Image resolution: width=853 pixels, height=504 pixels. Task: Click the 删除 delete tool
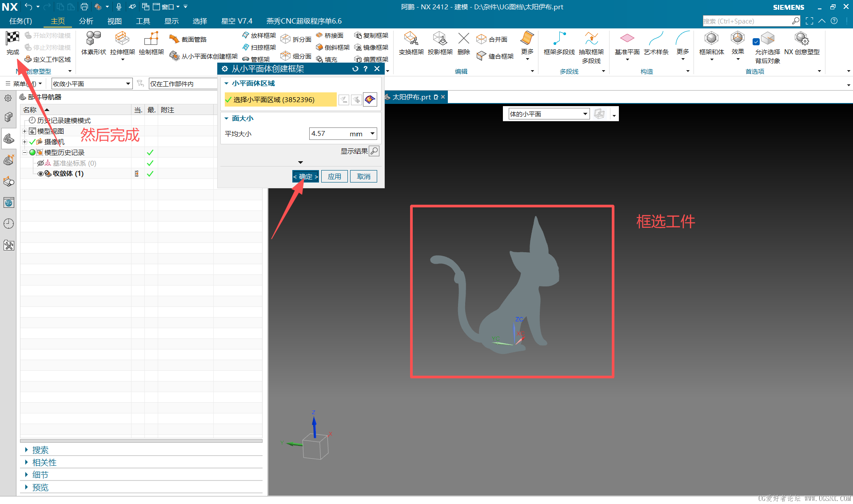click(x=463, y=43)
